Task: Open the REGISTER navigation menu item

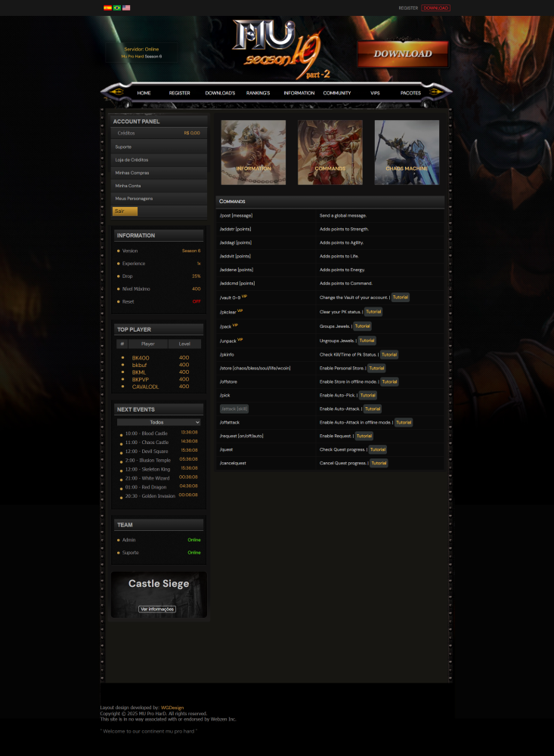Action: tap(180, 93)
